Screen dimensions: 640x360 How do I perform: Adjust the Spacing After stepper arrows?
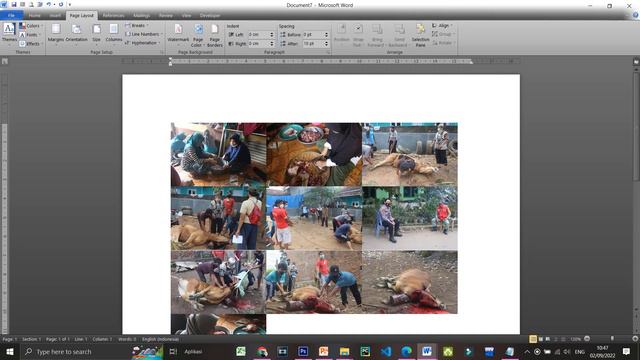(326, 43)
